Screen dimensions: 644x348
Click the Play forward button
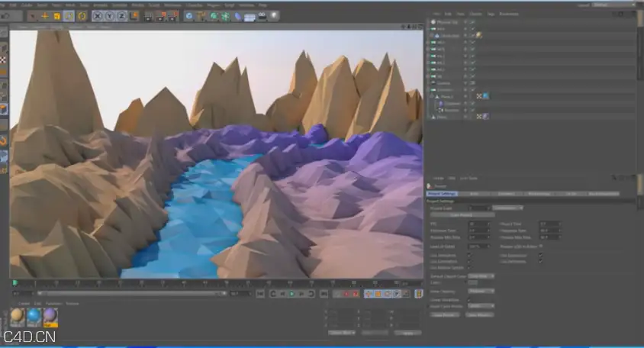tap(292, 294)
